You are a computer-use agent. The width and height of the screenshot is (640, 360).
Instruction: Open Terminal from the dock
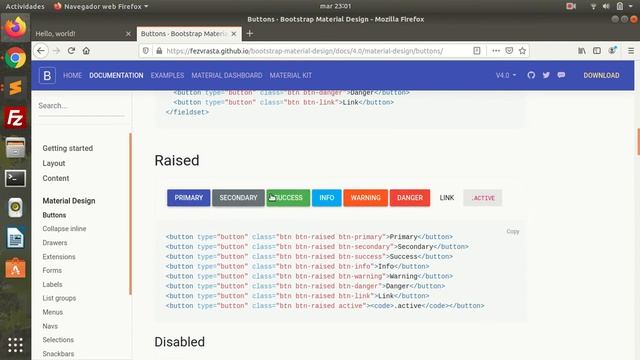(16, 178)
